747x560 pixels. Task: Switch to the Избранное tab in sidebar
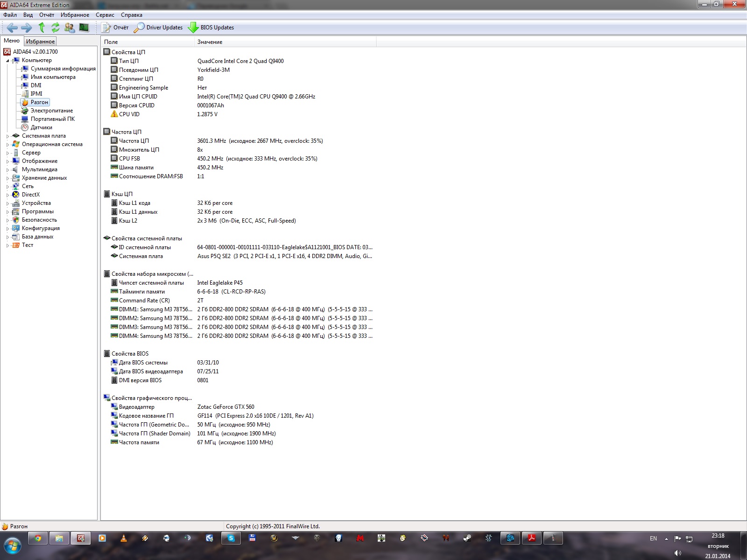point(40,42)
